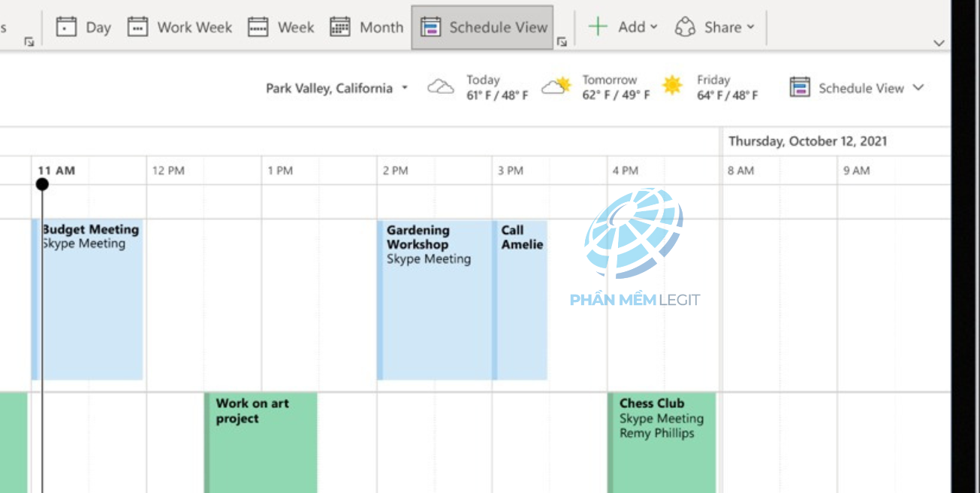Screen dimensions: 980x493
Task: Open the Park Valley, California location dropdown
Action: coord(336,88)
